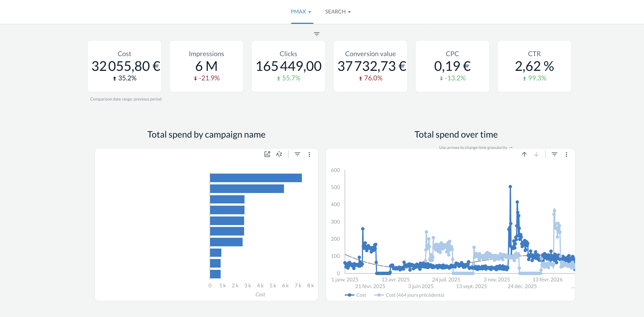Toggle Cost 464 jours précédents legend series
Image resolution: width=644 pixels, height=317 pixels.
[409, 295]
